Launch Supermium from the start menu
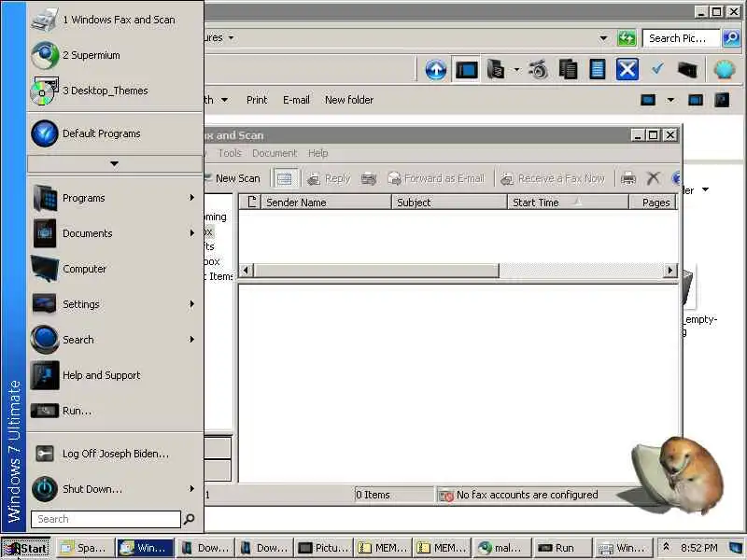 click(115, 55)
